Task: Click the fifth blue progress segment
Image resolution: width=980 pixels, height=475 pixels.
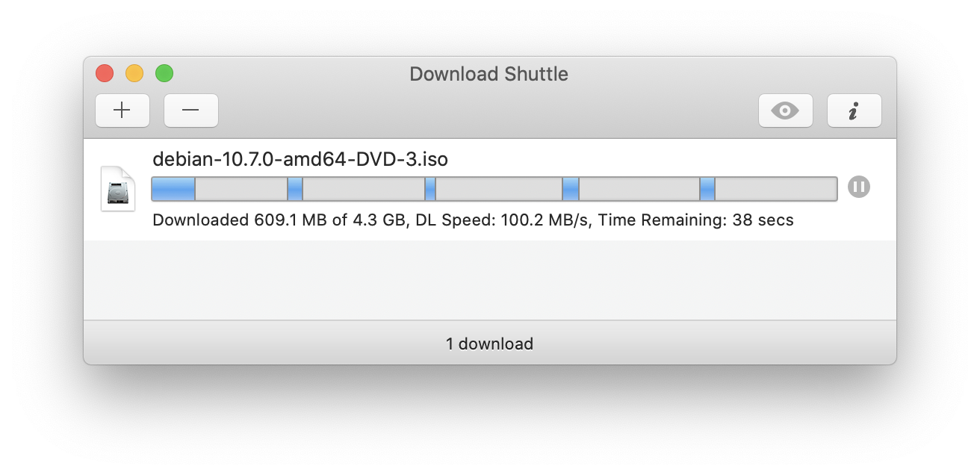Action: pyautogui.click(x=707, y=189)
